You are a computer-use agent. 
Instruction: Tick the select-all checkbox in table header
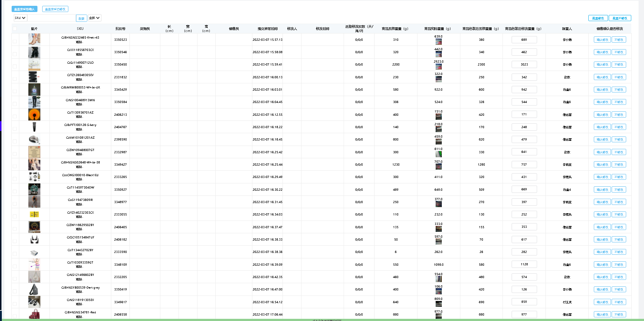tap(15, 29)
